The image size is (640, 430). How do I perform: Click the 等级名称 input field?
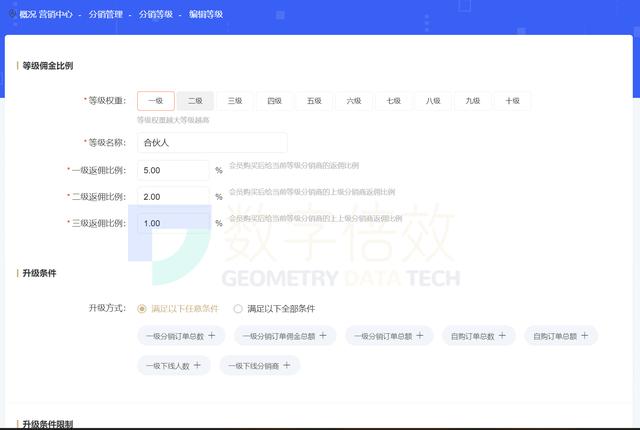212,143
